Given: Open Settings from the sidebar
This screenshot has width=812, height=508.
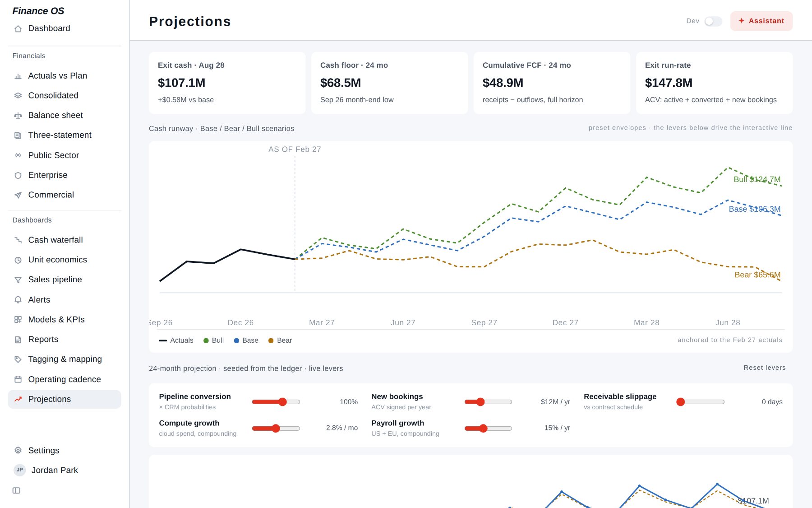Looking at the screenshot, I should pyautogui.click(x=65, y=451).
